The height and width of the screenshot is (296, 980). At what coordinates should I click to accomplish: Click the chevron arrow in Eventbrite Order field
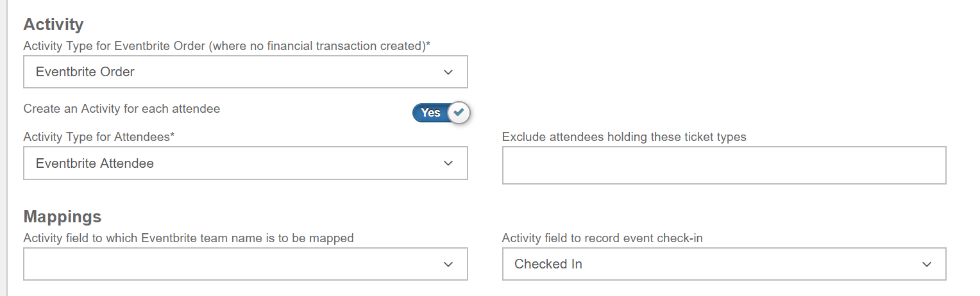[448, 72]
